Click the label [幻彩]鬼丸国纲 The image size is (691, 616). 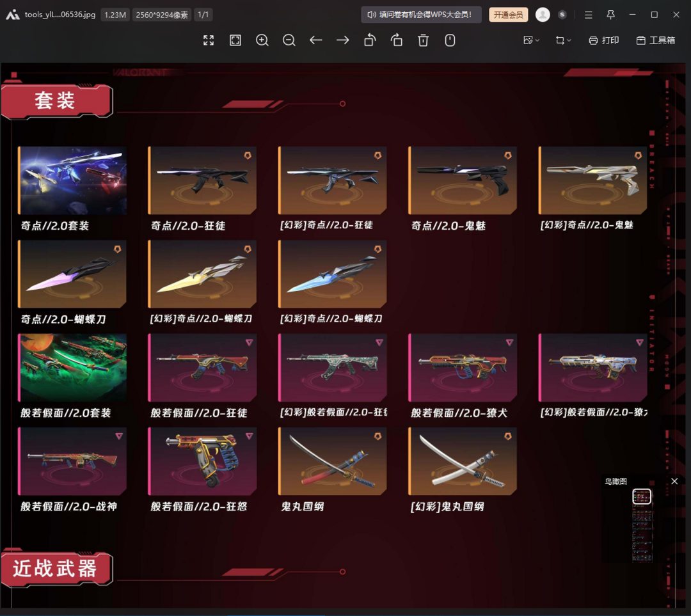pyautogui.click(x=447, y=507)
